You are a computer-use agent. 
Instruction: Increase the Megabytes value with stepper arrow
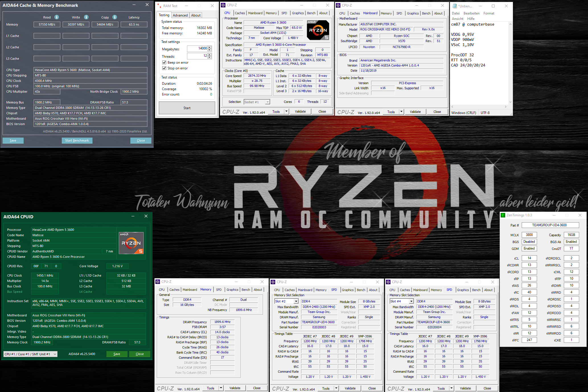click(210, 47)
